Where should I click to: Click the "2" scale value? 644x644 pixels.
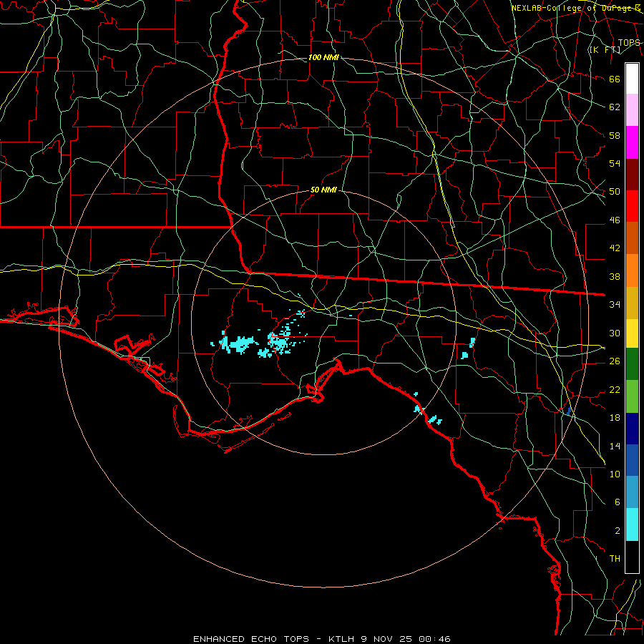pos(617,530)
